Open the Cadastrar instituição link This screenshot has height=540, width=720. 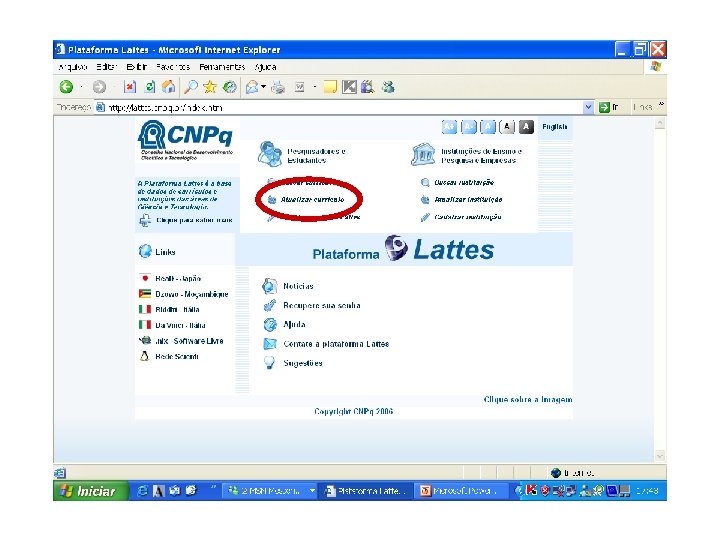point(467,217)
